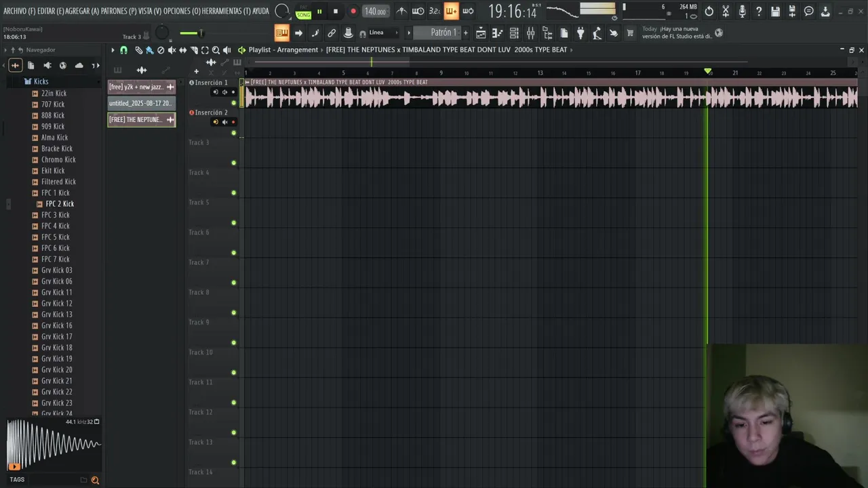Open PATRONES menu

pyautogui.click(x=119, y=12)
